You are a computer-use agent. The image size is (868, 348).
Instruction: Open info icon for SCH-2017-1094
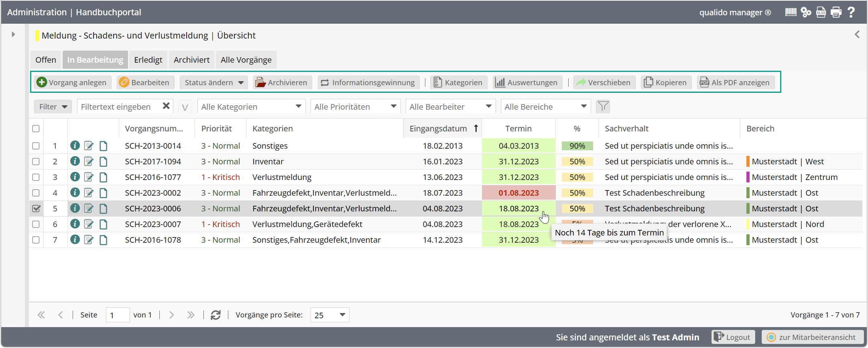[75, 161]
